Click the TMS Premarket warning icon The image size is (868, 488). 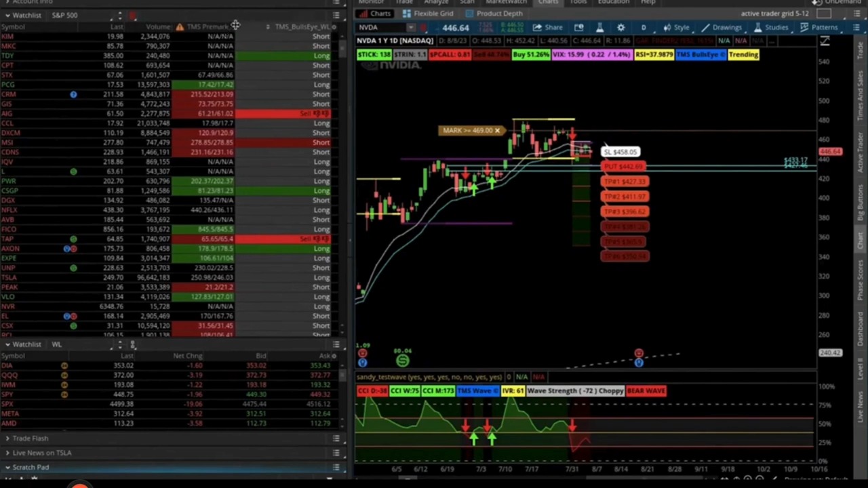pyautogui.click(x=180, y=26)
